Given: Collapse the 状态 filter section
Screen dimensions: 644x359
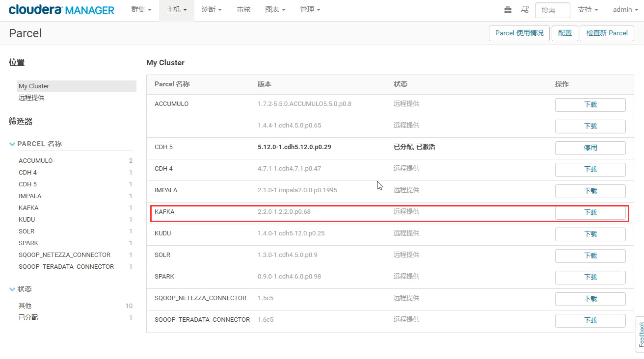Looking at the screenshot, I should [21, 289].
